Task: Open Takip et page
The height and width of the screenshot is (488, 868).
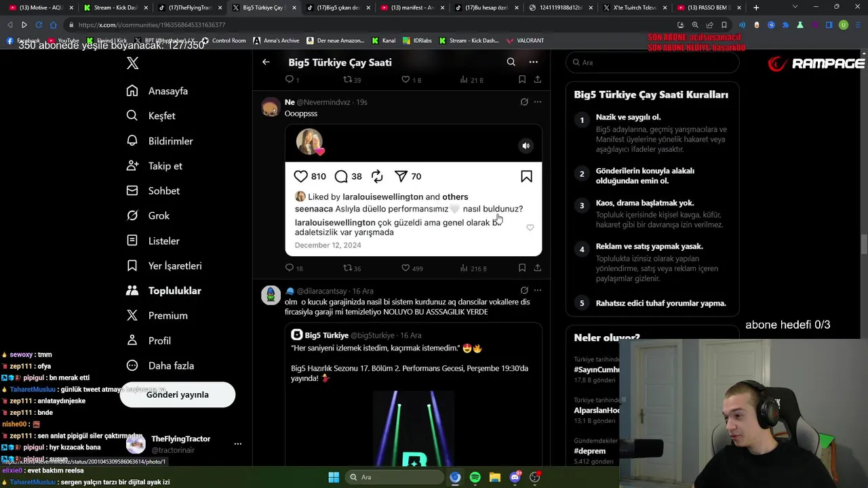Action: (x=155, y=166)
